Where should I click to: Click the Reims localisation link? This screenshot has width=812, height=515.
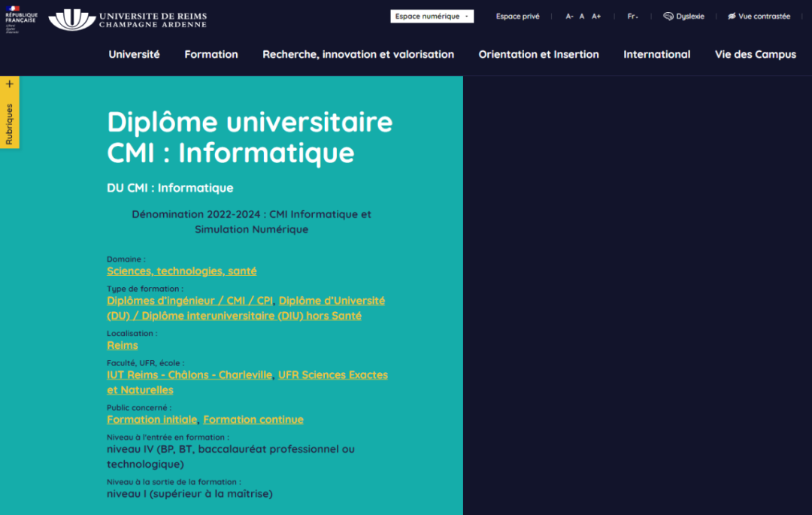pos(123,345)
